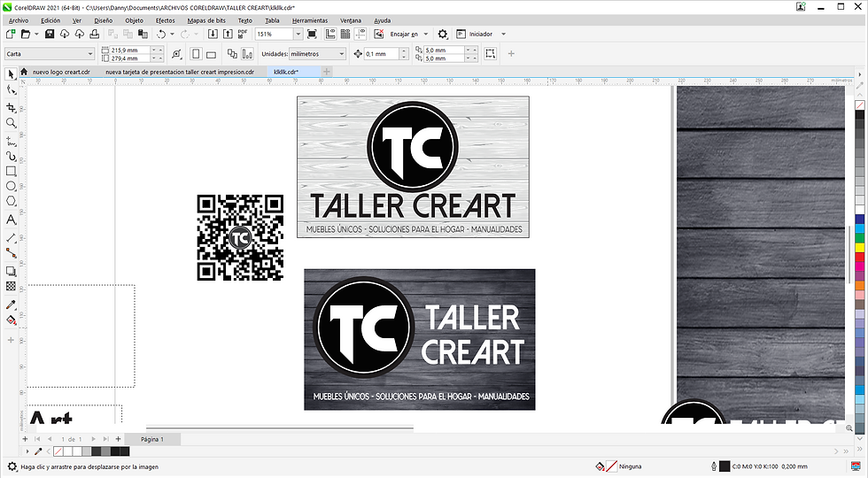The image size is (868, 478).
Task: Expand the Encajar en dropdown
Action: click(426, 35)
